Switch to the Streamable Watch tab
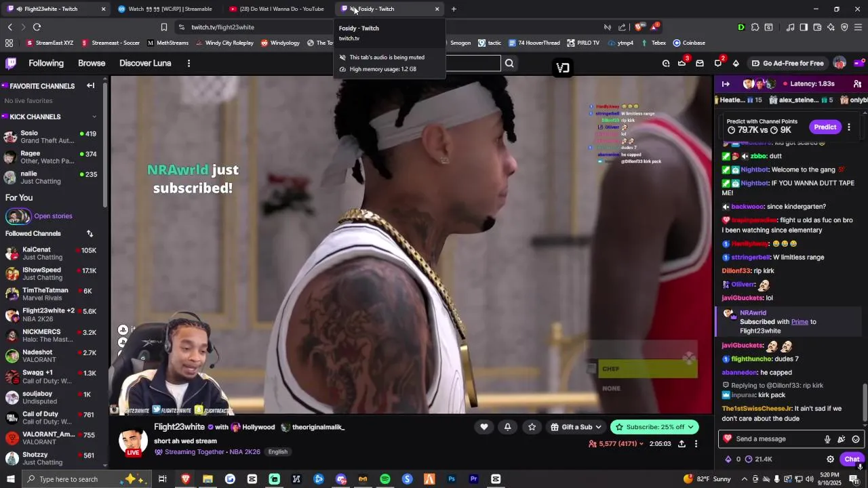Viewport: 868px width, 488px height. pos(165,9)
